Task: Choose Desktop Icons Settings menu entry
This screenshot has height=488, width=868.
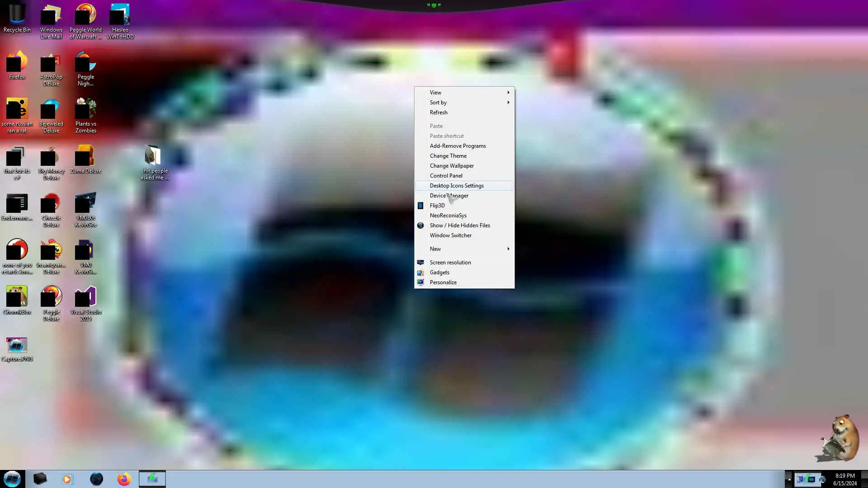Action: [x=457, y=186]
